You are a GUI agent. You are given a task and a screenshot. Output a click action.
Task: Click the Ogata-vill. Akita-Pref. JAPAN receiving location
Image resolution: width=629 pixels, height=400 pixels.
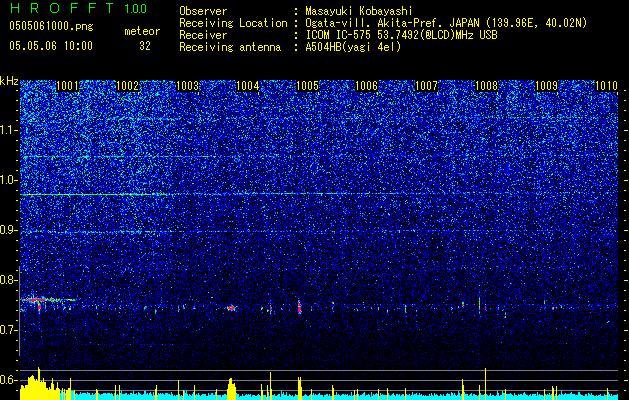point(446,23)
